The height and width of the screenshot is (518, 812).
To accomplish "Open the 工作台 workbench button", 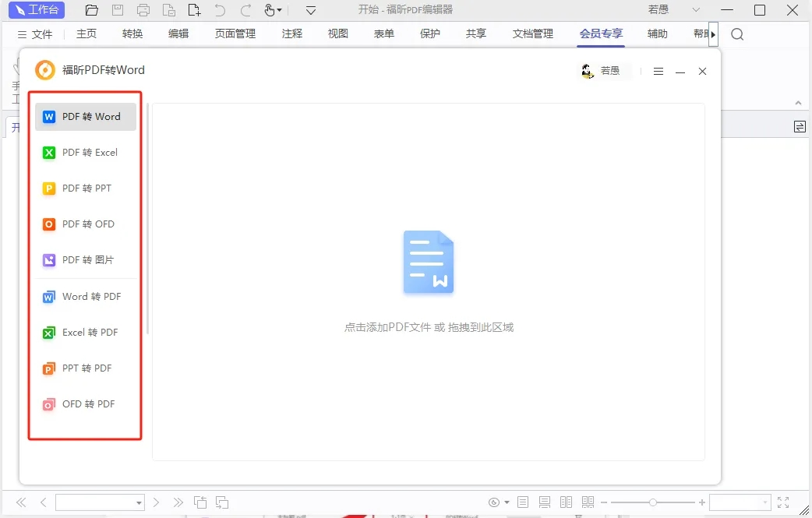I will coord(37,10).
